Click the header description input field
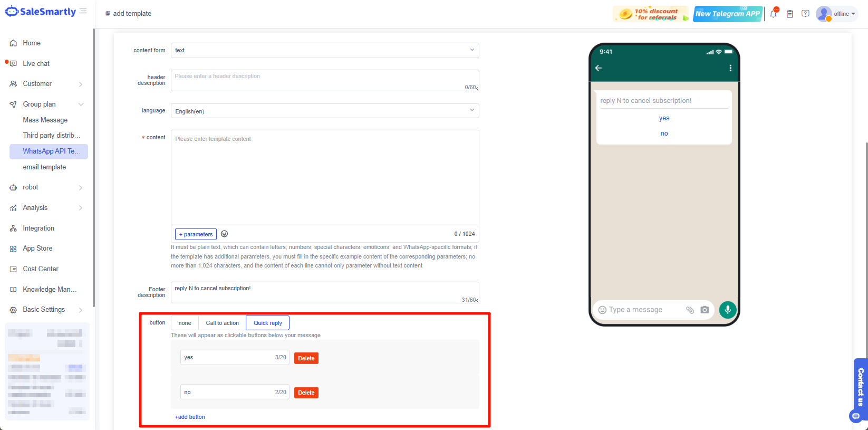Image resolution: width=868 pixels, height=430 pixels. click(x=325, y=80)
